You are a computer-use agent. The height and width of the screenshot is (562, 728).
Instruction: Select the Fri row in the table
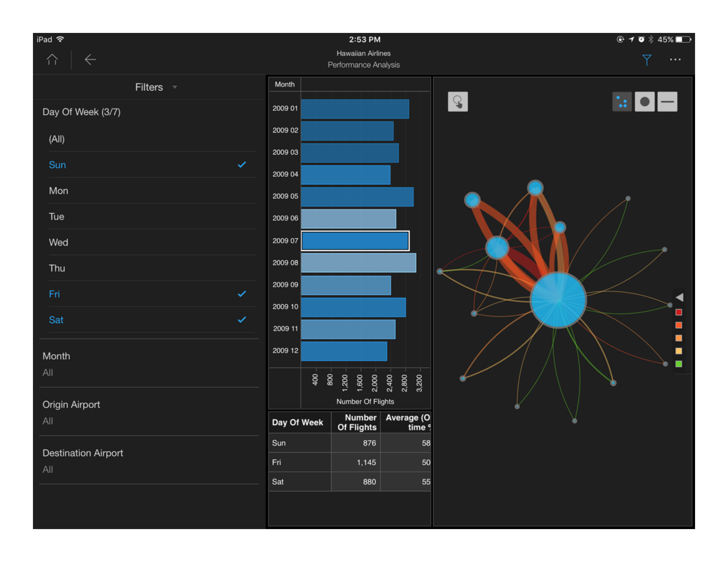click(350, 462)
